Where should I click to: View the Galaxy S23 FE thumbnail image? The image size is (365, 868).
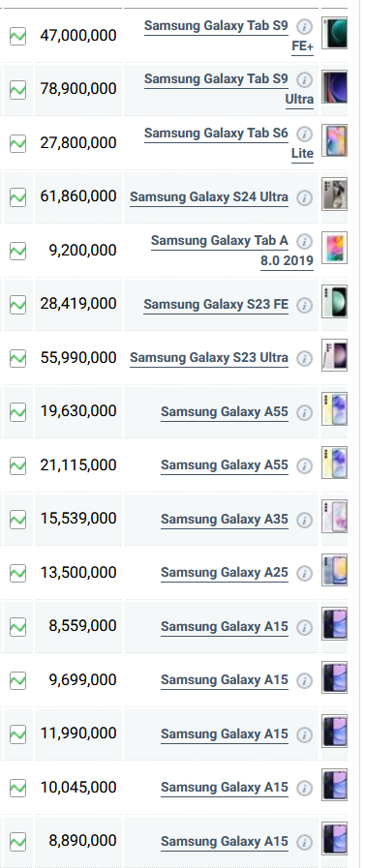tap(335, 302)
